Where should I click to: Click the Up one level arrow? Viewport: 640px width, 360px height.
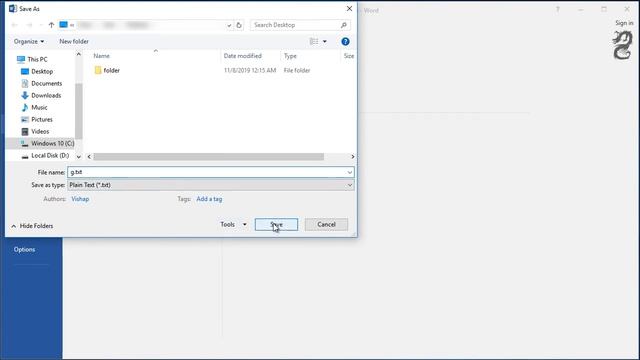[x=51, y=25]
